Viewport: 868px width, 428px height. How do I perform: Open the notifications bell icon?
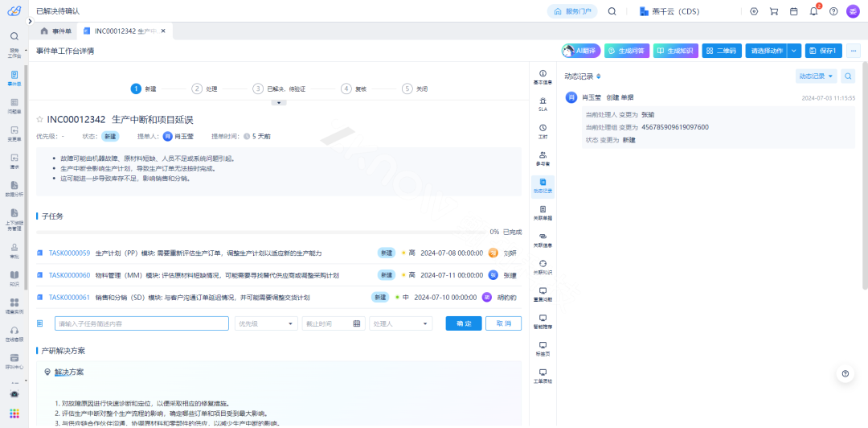813,11
